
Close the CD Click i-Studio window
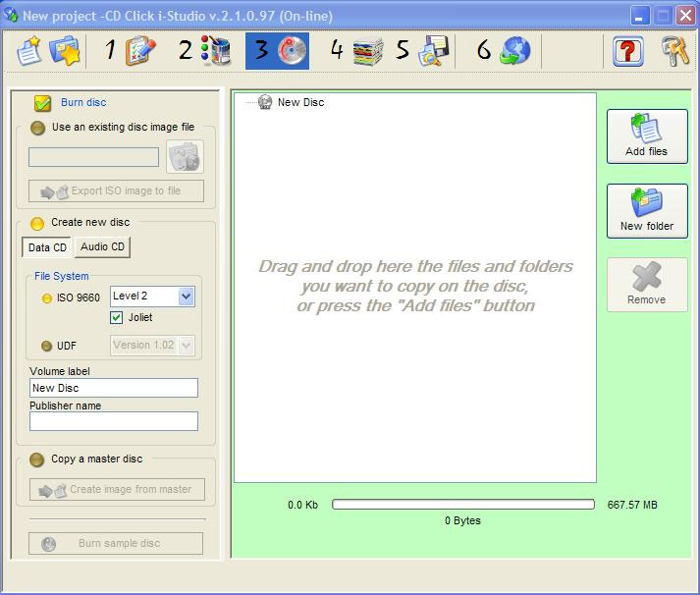[x=685, y=16]
